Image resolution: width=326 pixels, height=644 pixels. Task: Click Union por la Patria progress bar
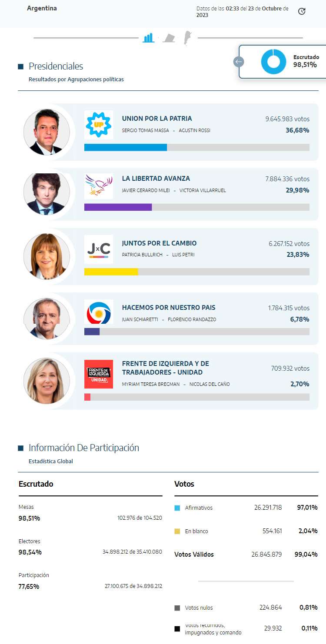click(196, 147)
